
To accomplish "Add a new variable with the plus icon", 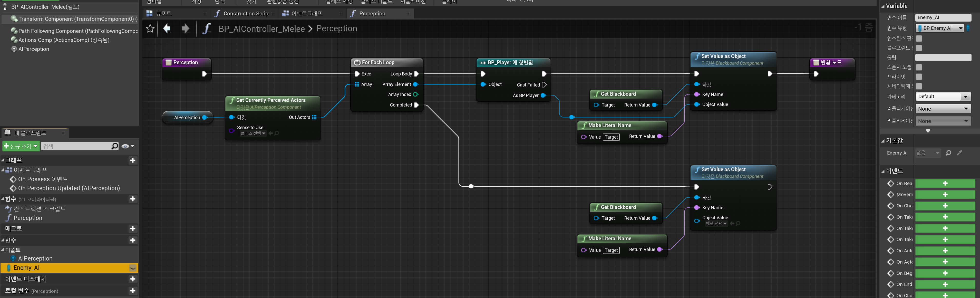I will (x=133, y=240).
